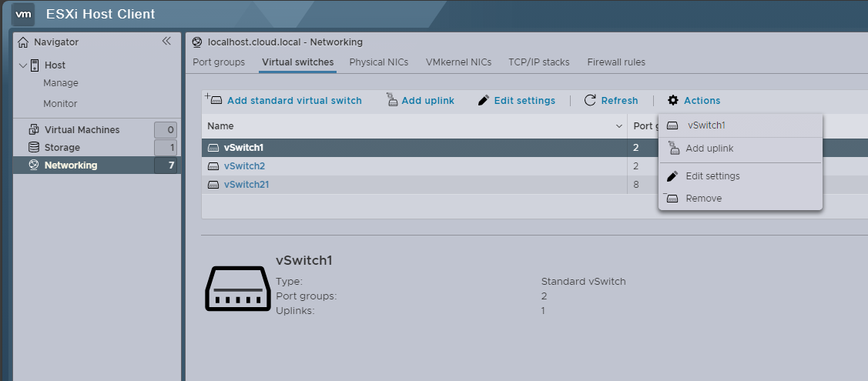Viewport: 868px width, 381px height.
Task: Click the Storage disk icon in Navigator
Action: tap(34, 147)
